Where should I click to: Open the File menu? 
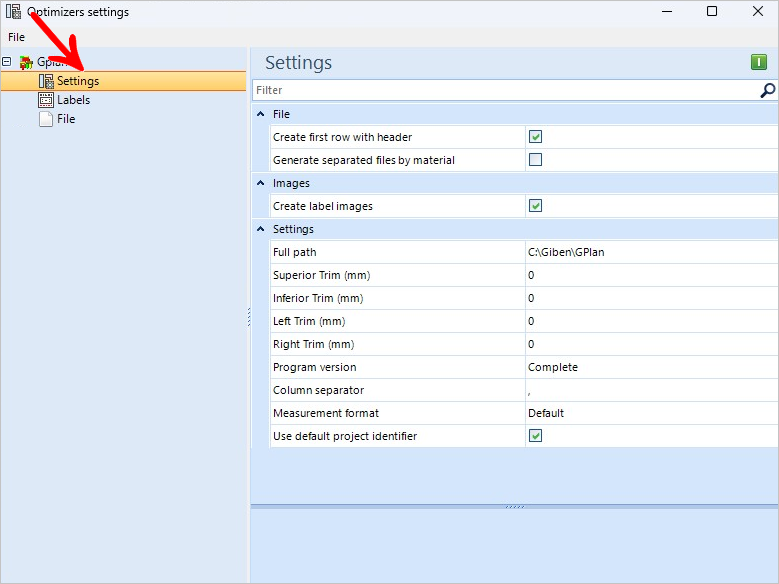16,37
